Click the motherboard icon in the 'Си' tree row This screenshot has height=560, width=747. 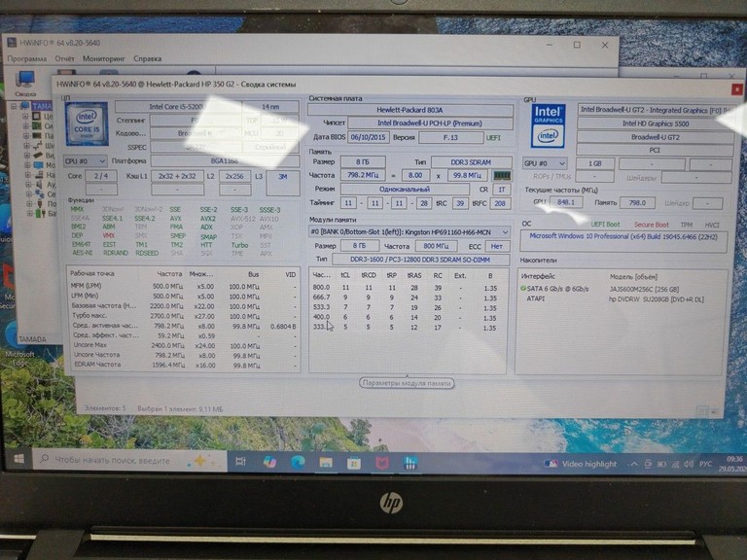click(37, 126)
